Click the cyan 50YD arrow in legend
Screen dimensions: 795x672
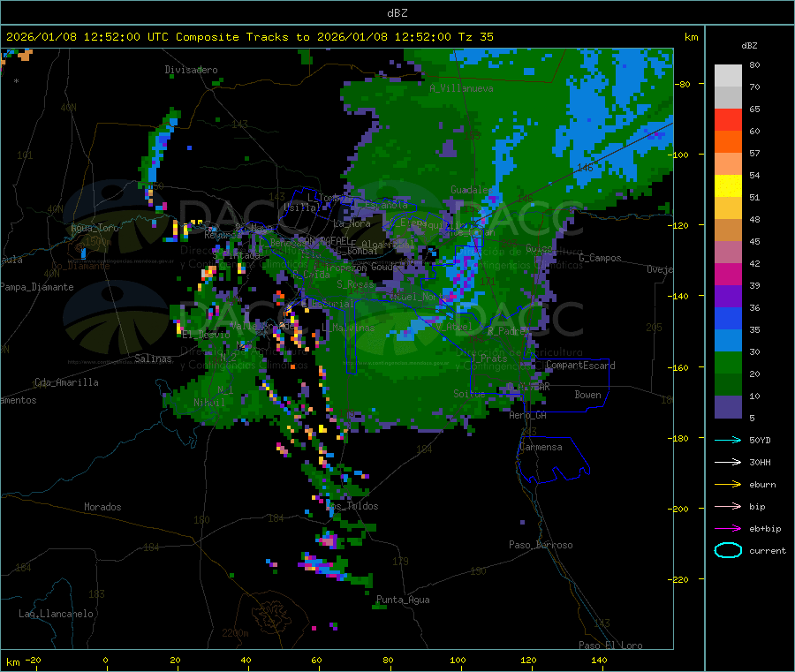click(728, 440)
